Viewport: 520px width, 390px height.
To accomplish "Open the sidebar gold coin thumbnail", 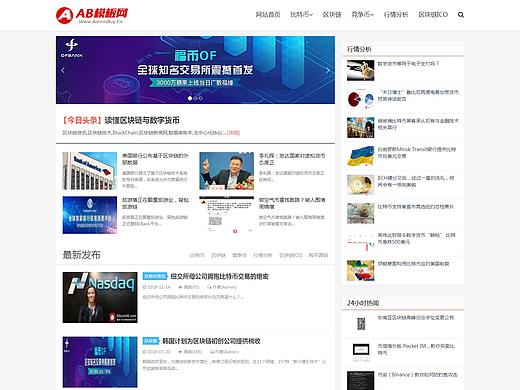I will click(x=361, y=185).
